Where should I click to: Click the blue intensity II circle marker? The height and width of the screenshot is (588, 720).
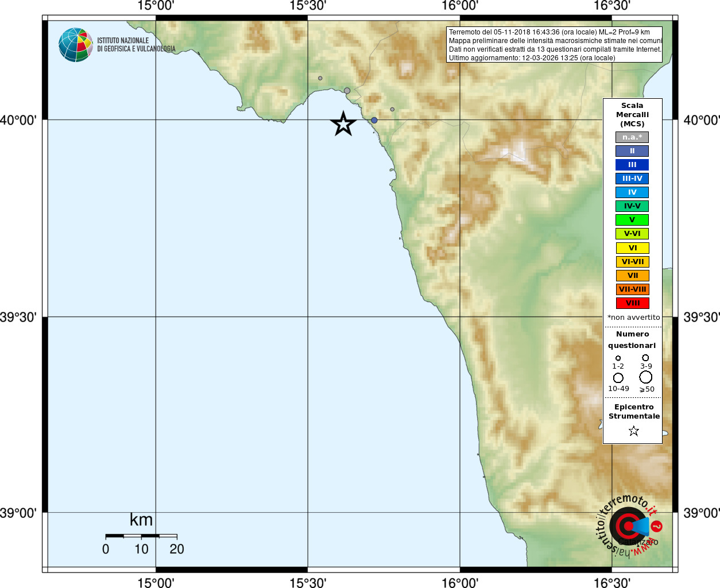tap(374, 120)
